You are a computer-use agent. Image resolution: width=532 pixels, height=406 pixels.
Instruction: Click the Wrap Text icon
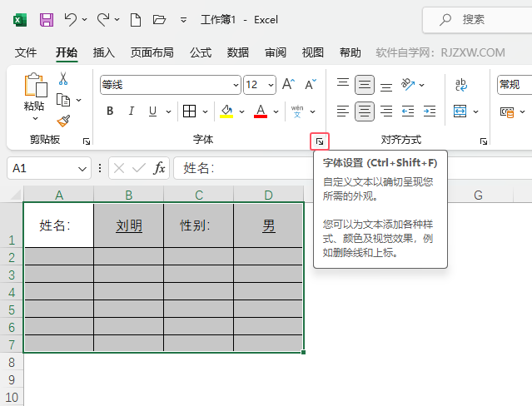[461, 85]
